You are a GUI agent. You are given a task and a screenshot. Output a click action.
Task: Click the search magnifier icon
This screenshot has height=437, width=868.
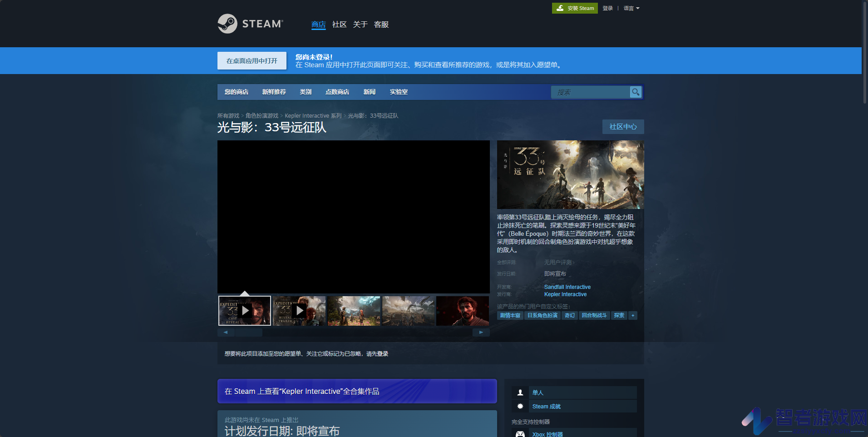point(636,92)
